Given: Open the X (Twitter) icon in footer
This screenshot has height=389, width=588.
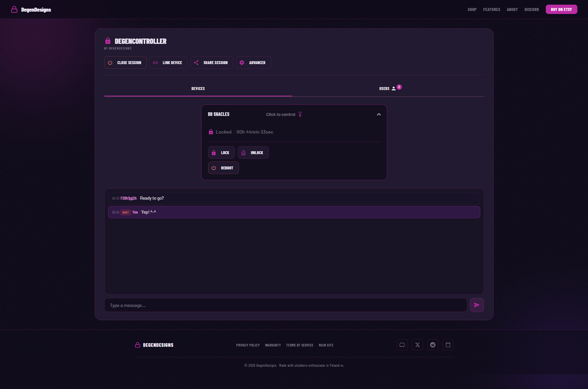Looking at the screenshot, I should click(x=417, y=345).
